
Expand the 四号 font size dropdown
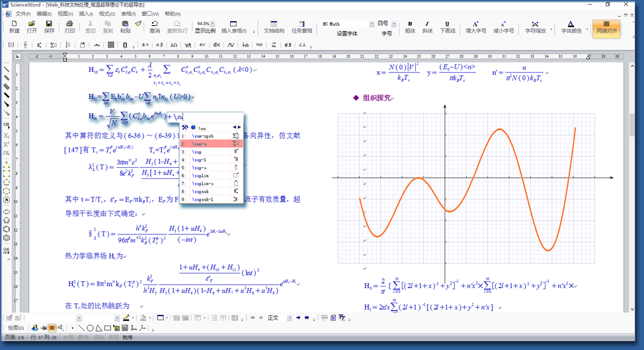point(394,23)
